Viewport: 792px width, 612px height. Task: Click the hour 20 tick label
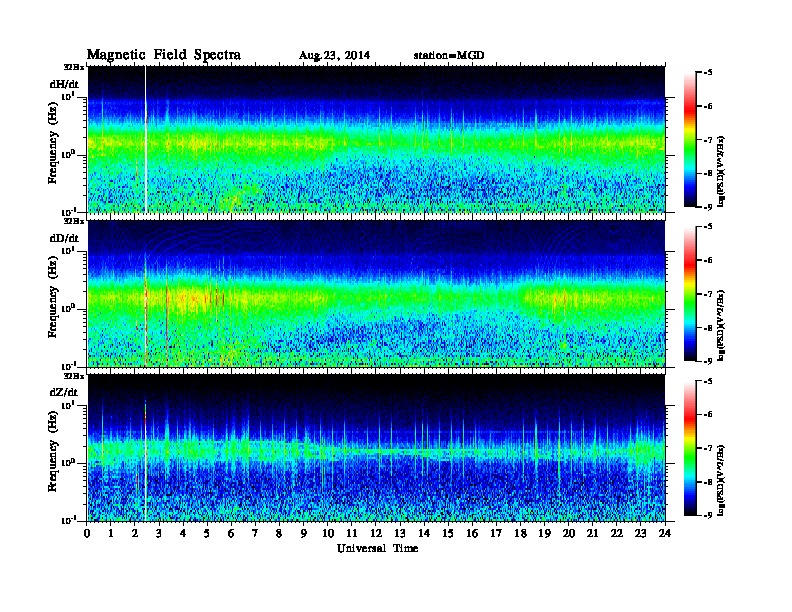(568, 533)
